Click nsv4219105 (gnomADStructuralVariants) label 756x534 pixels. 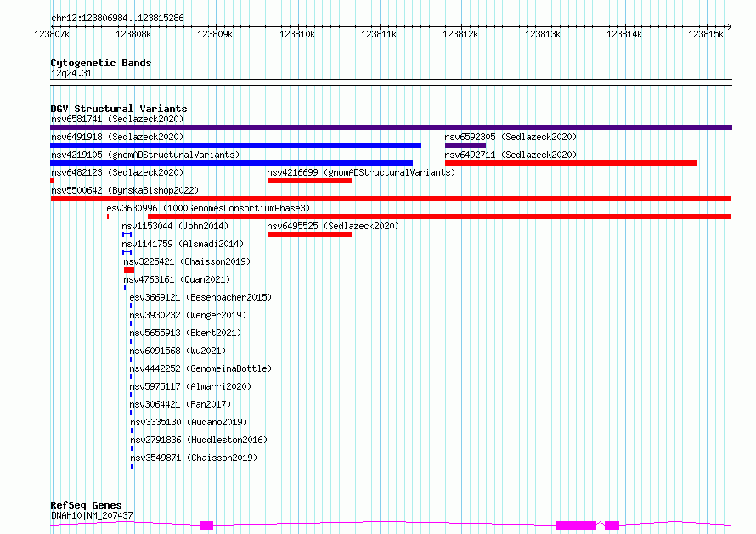[x=145, y=155]
